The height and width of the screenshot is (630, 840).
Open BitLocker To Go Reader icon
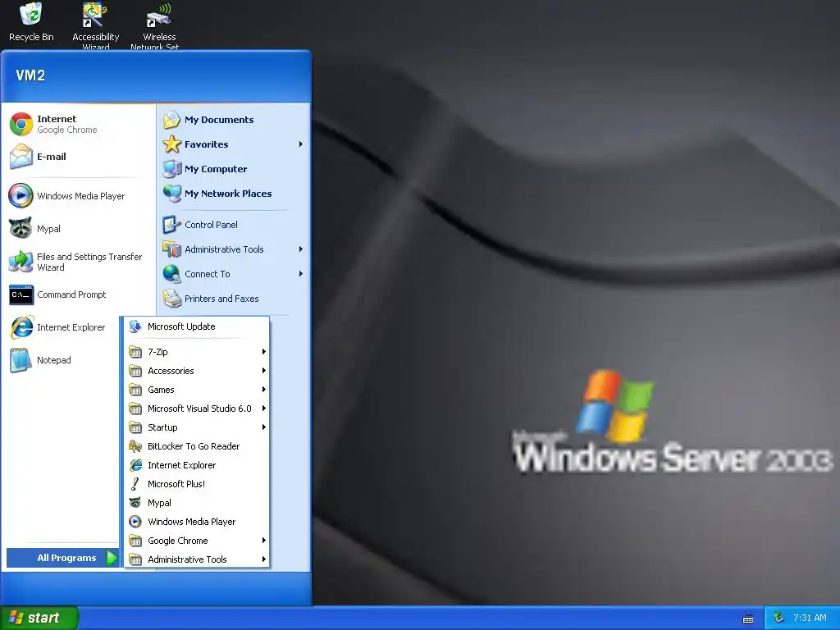[x=135, y=446]
